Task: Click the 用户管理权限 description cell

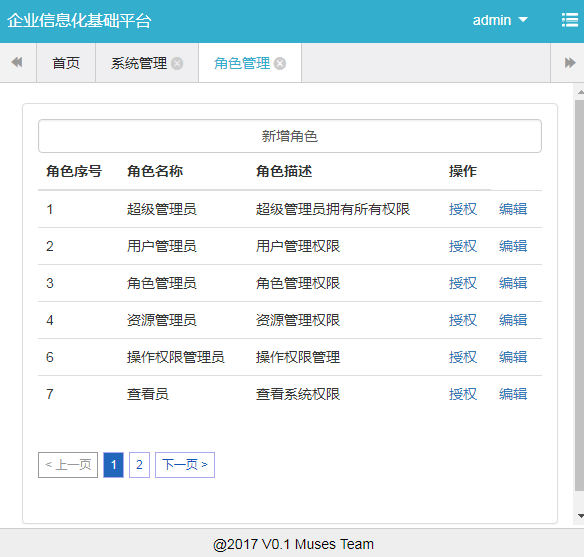Action: click(298, 246)
